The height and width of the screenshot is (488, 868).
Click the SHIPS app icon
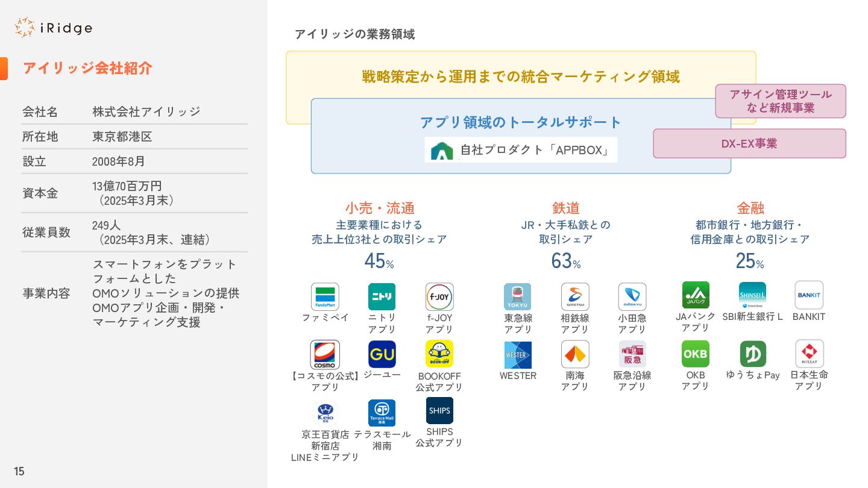439,411
